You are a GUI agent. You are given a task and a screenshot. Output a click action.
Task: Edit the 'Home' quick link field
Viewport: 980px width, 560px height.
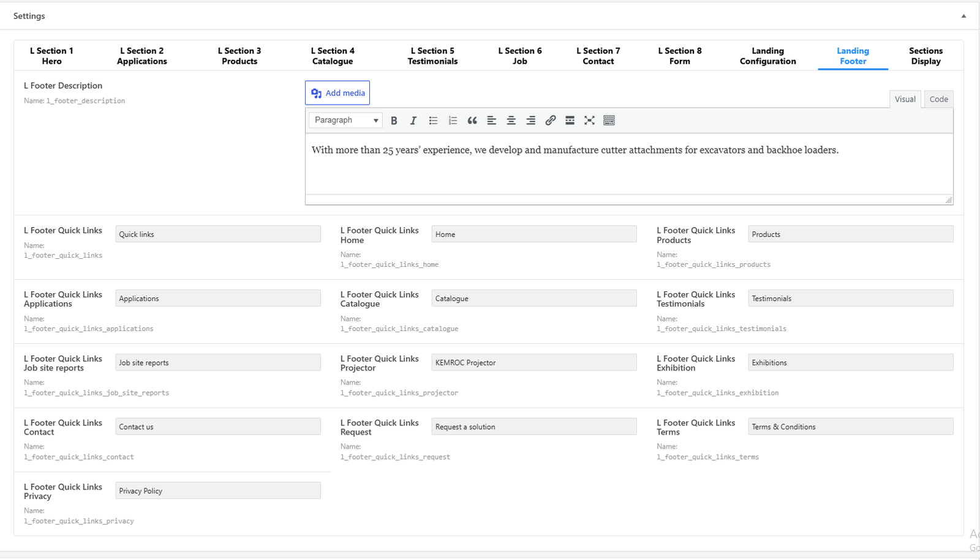coord(534,234)
